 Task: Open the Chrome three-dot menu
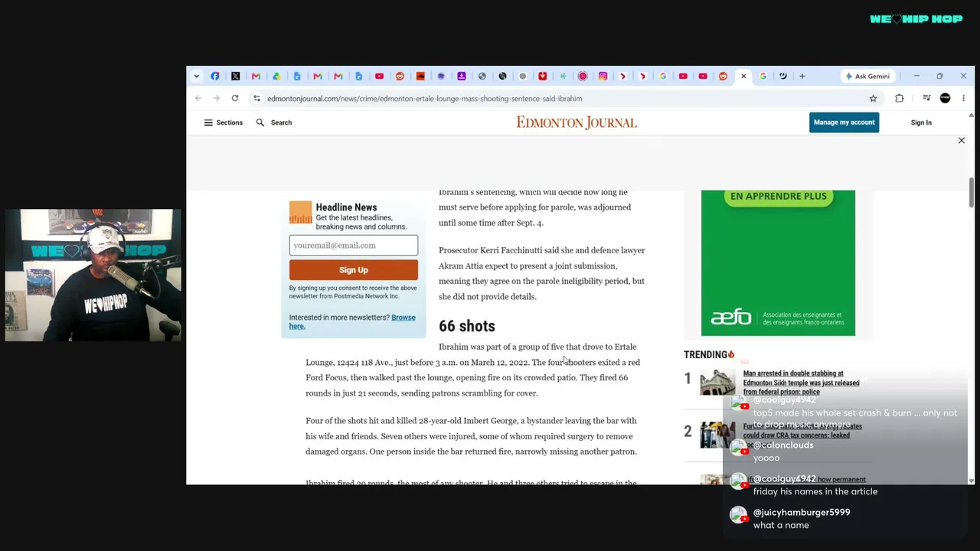(964, 99)
